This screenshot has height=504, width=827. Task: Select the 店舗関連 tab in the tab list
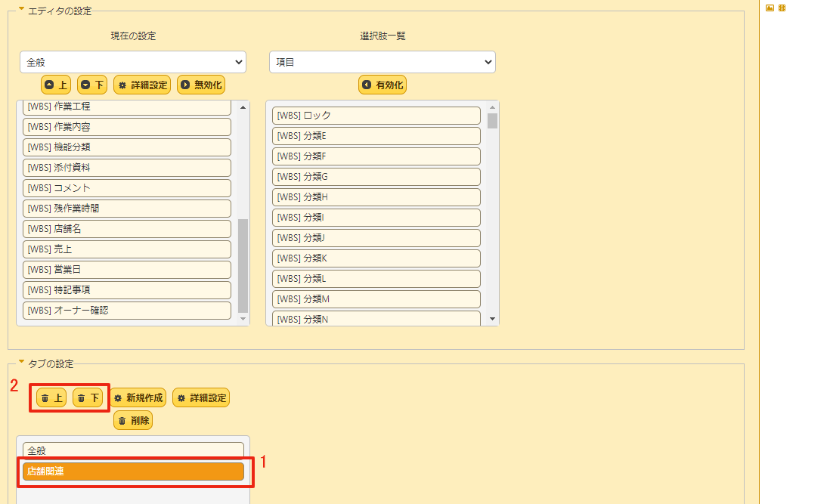[x=134, y=471]
